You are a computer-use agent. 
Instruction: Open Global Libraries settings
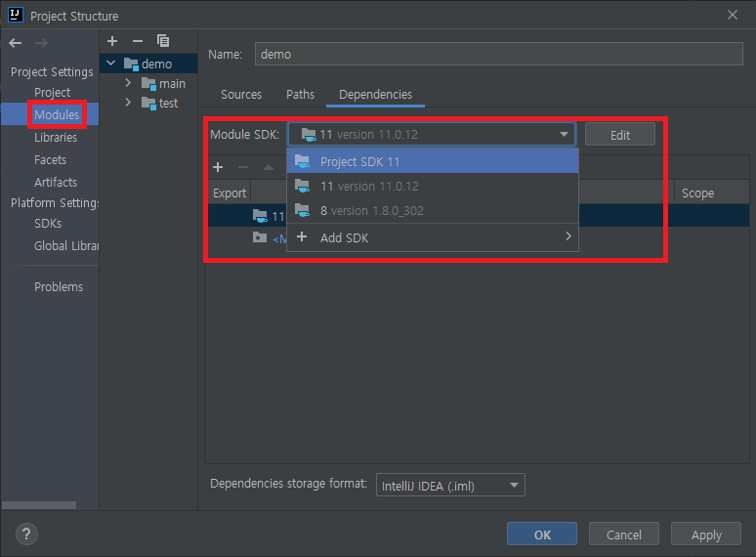(x=66, y=246)
